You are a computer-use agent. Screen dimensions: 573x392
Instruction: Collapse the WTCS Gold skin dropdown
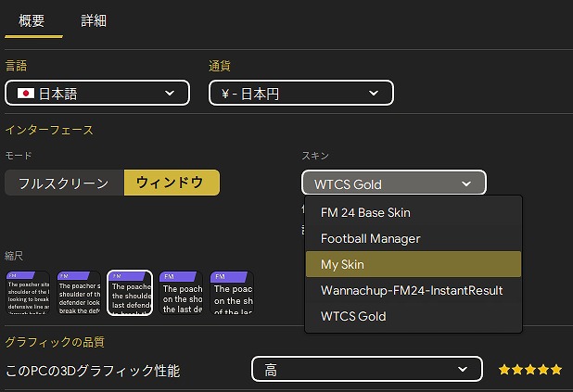click(393, 183)
